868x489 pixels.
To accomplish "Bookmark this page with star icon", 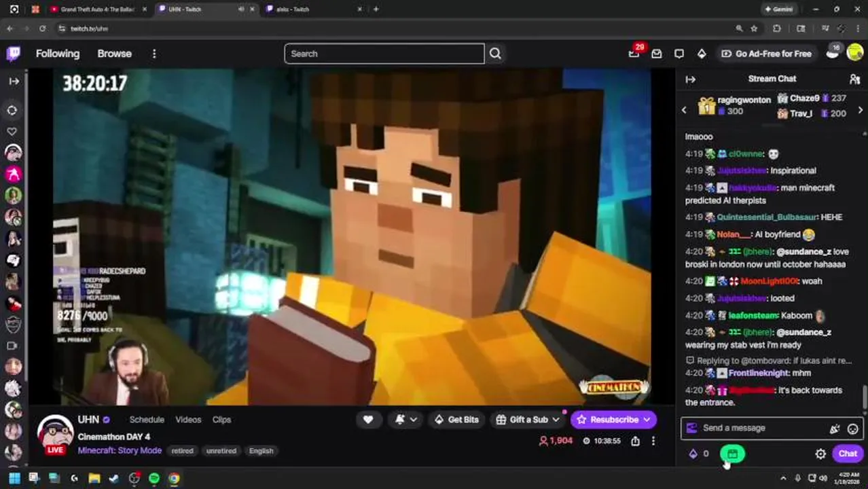I will coord(754,29).
